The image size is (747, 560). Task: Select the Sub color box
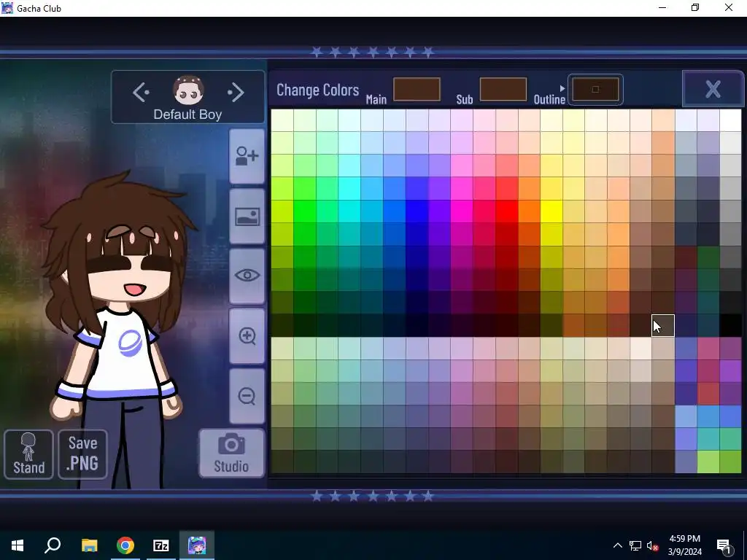pos(503,89)
